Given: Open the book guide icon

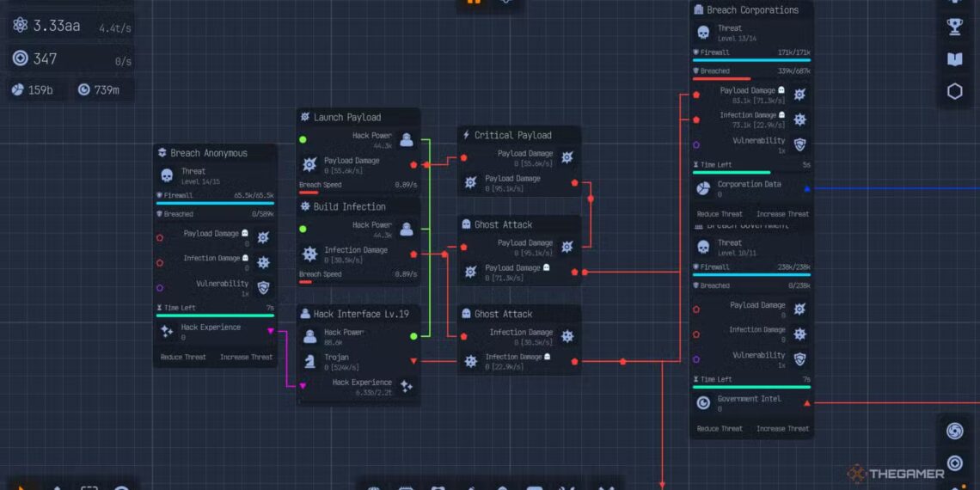Looking at the screenshot, I should pos(954,59).
